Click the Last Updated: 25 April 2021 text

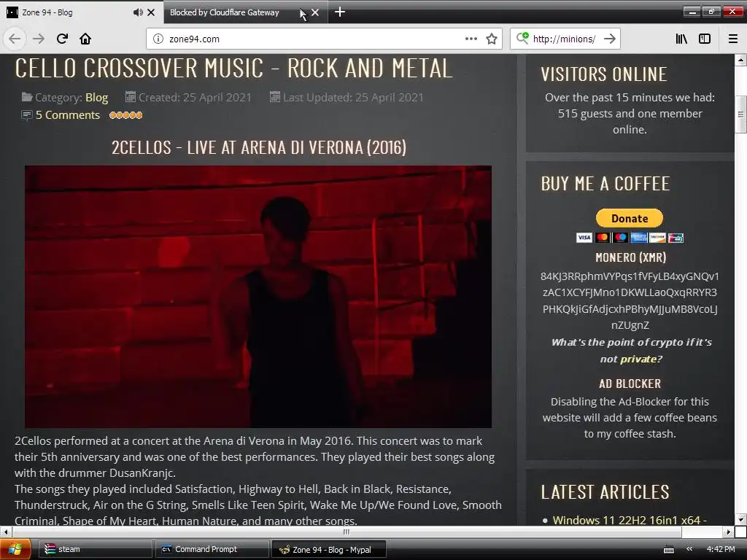tap(353, 98)
